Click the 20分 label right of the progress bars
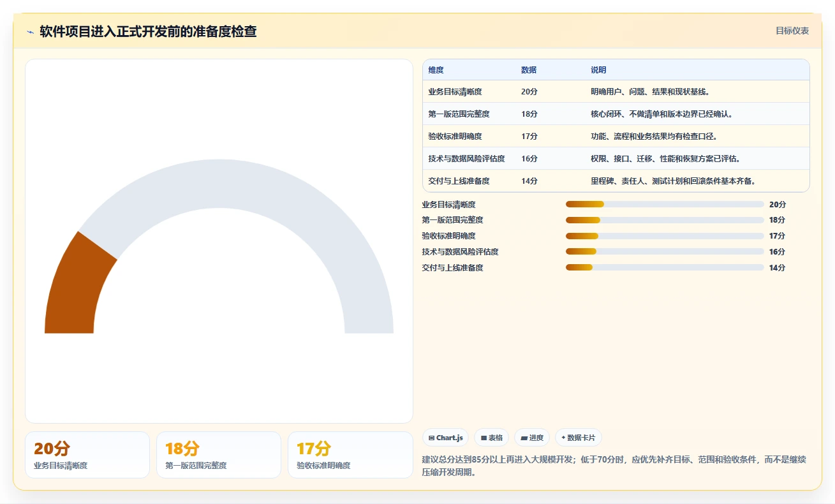835x504 pixels. (x=777, y=204)
